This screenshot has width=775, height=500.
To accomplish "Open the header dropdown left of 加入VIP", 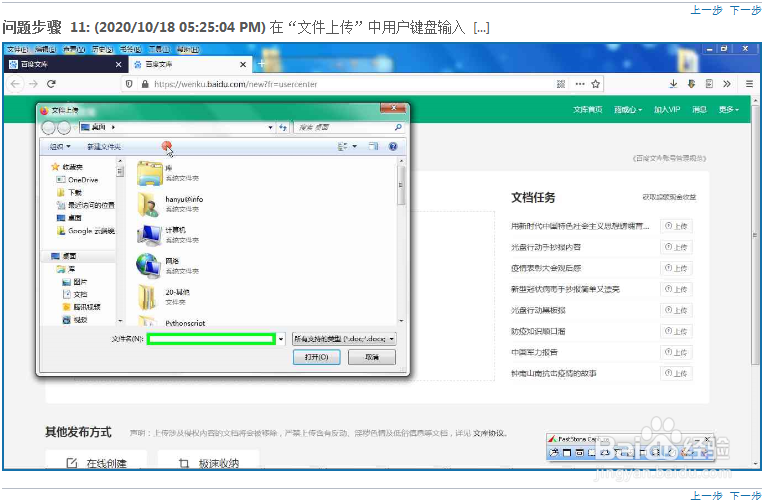I will point(628,110).
